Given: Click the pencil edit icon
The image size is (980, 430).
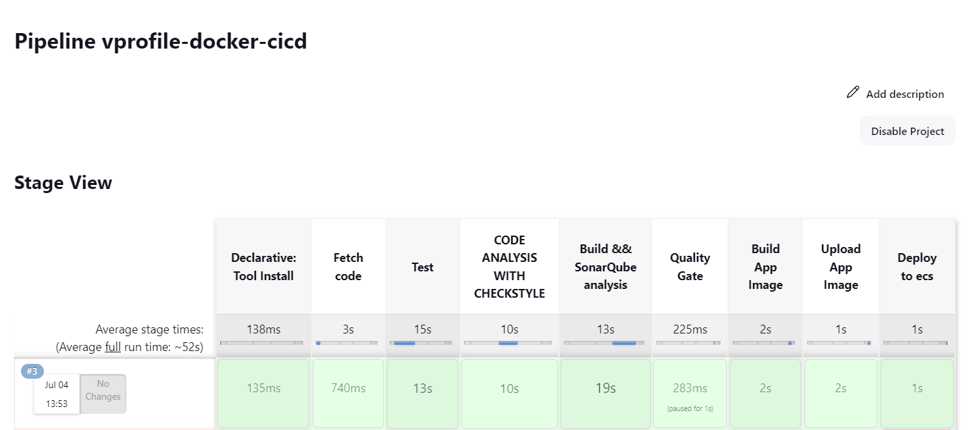Looking at the screenshot, I should 852,92.
